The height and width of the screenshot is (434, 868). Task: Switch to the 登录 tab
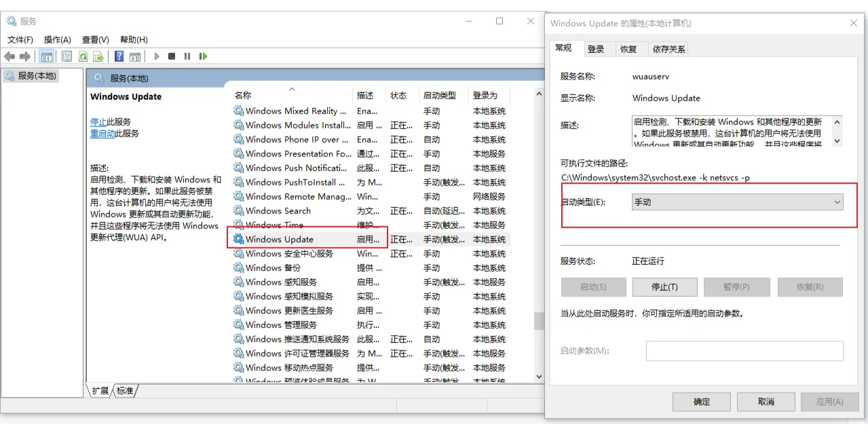click(x=597, y=48)
